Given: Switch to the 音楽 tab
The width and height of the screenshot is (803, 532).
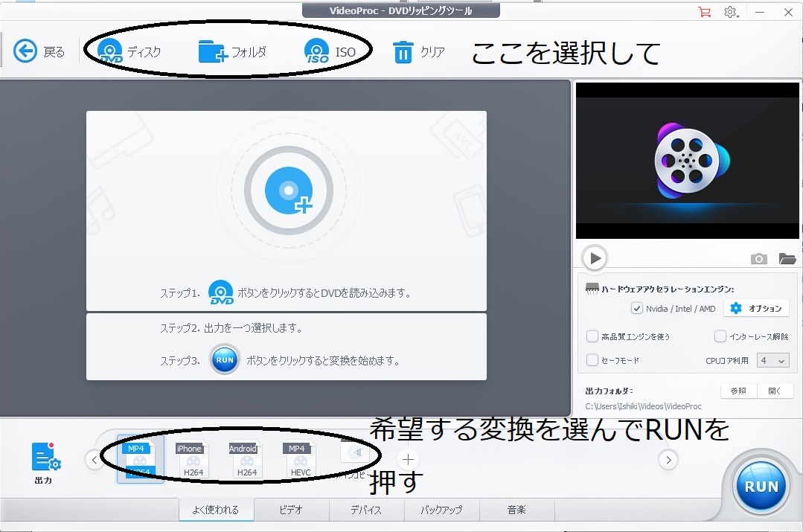Looking at the screenshot, I should 516,510.
